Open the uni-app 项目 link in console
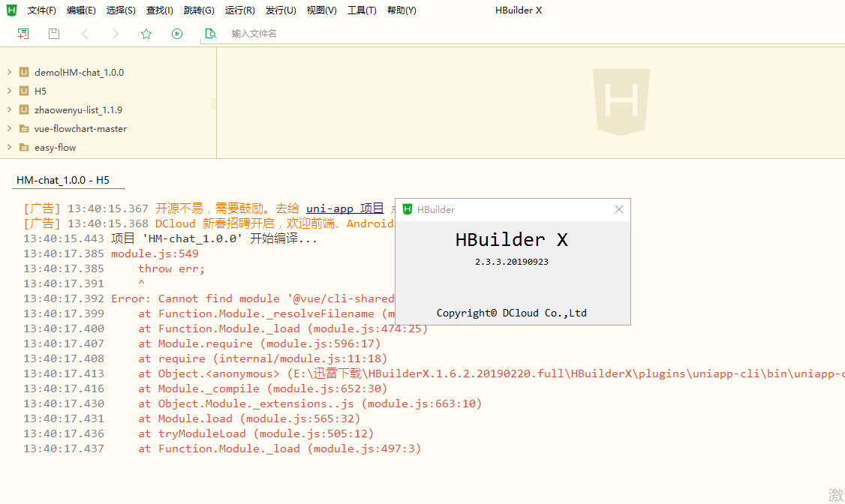This screenshot has width=845, height=504. (x=345, y=208)
